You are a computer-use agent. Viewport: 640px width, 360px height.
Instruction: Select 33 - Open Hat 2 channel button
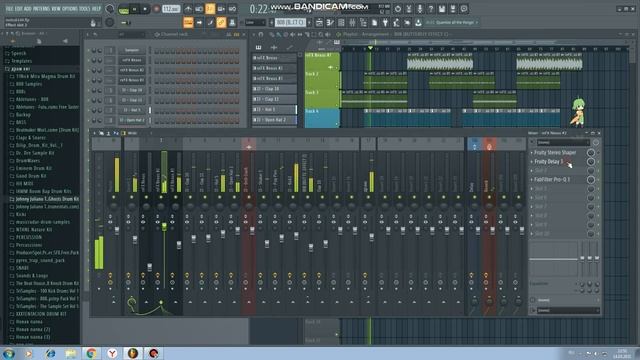[x=132, y=120]
